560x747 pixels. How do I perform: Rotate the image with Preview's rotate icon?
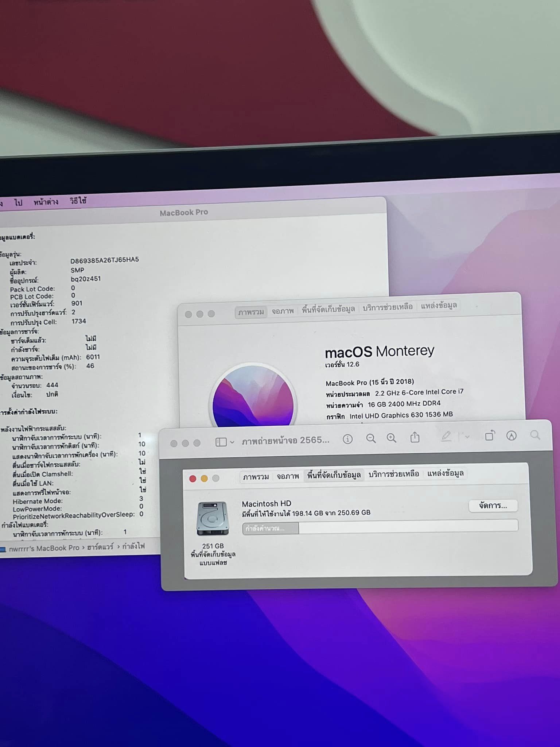click(490, 436)
